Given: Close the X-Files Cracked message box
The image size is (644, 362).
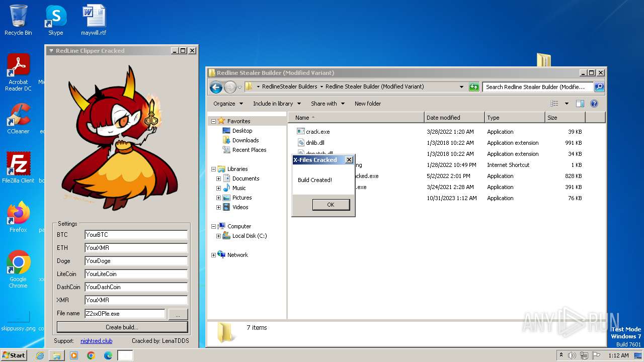Looking at the screenshot, I should pyautogui.click(x=349, y=160).
